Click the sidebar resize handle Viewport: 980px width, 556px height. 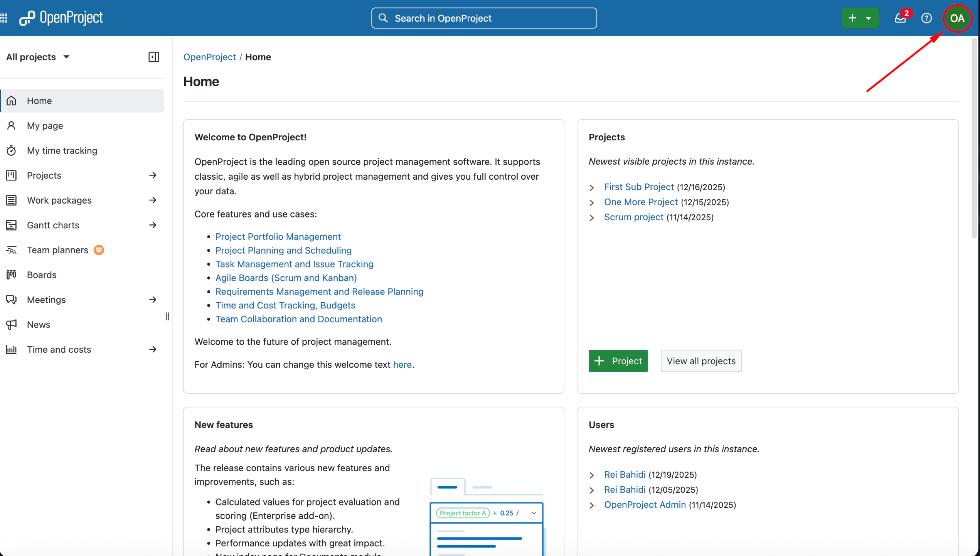coord(168,317)
